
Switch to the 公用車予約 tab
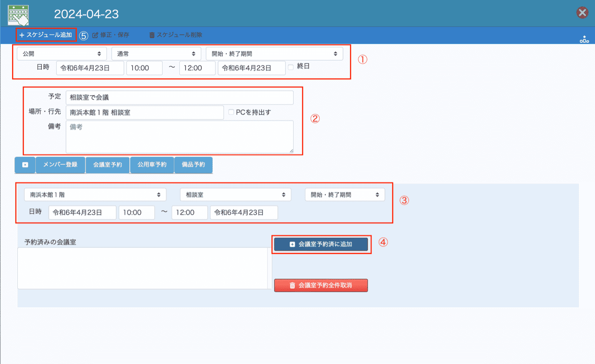point(152,165)
